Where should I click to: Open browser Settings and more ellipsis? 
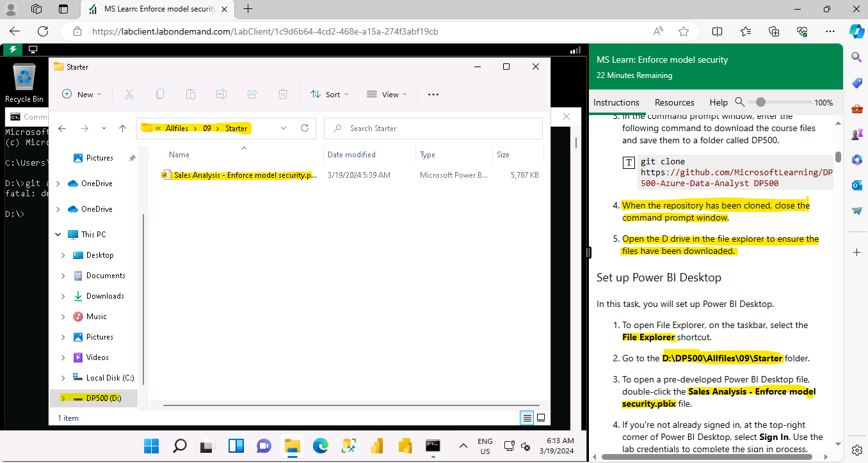click(830, 31)
